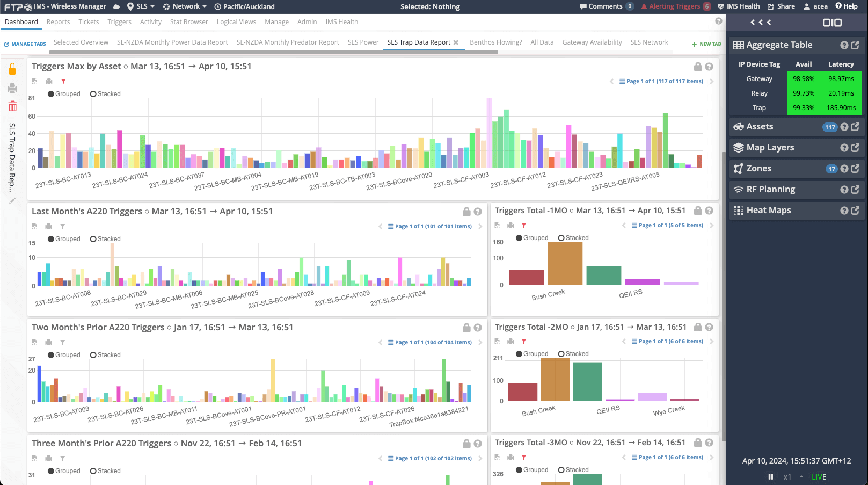
Task: Click the Heat Maps panel icon
Action: [x=739, y=210]
